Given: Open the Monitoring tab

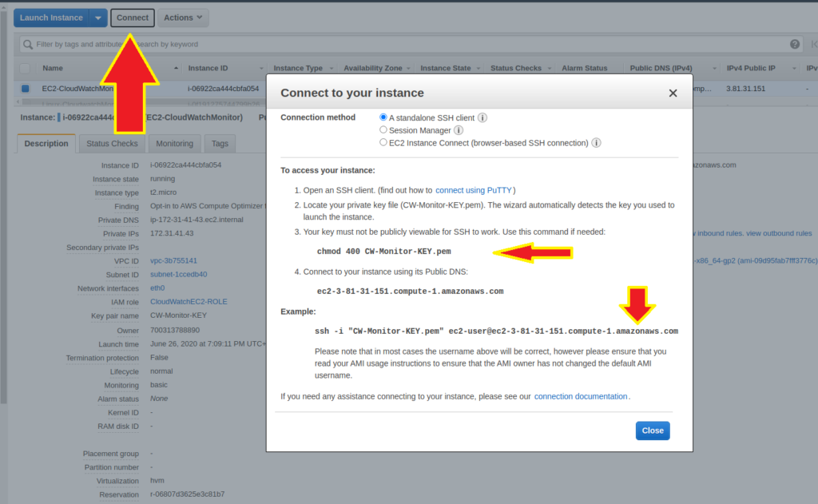Looking at the screenshot, I should 174,144.
